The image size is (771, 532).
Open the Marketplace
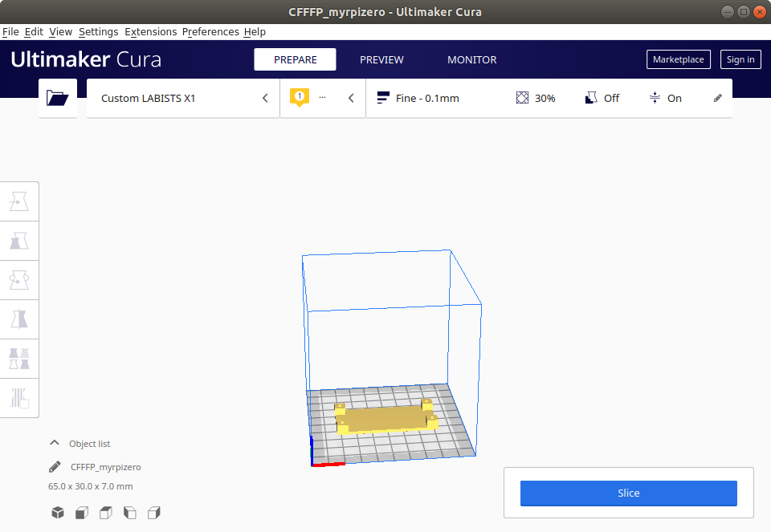[x=678, y=59]
